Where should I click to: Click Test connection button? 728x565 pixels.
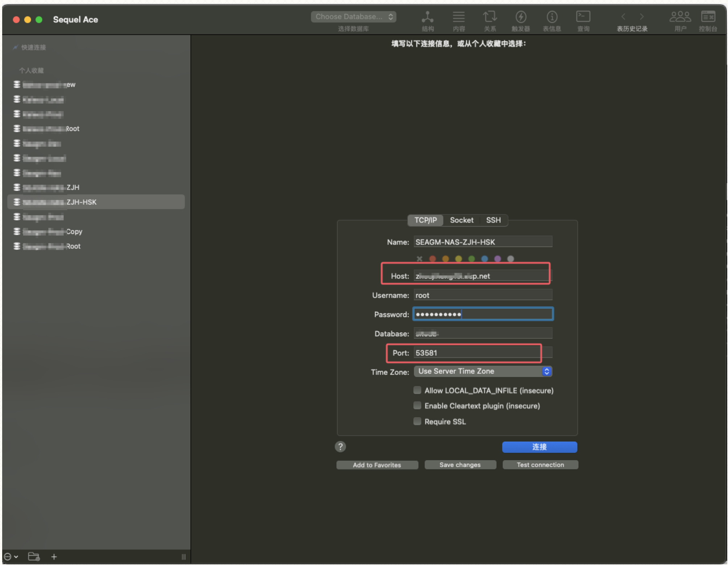coord(540,465)
